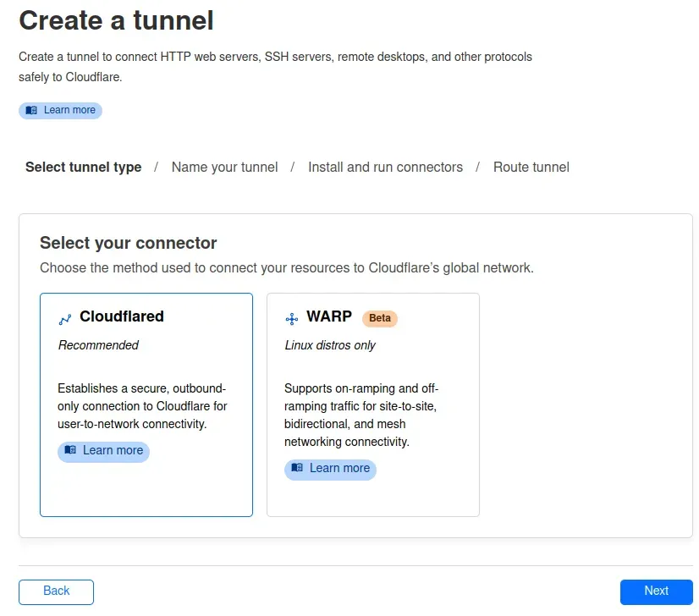Go back using the Back button
Image resolution: width=699 pixels, height=616 pixels.
pyautogui.click(x=56, y=591)
